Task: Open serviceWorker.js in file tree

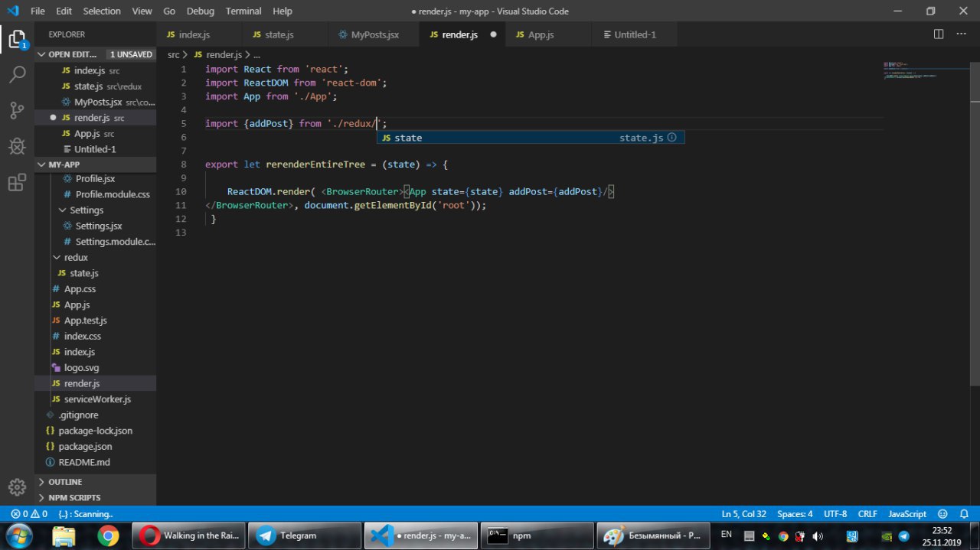Action: click(x=96, y=399)
